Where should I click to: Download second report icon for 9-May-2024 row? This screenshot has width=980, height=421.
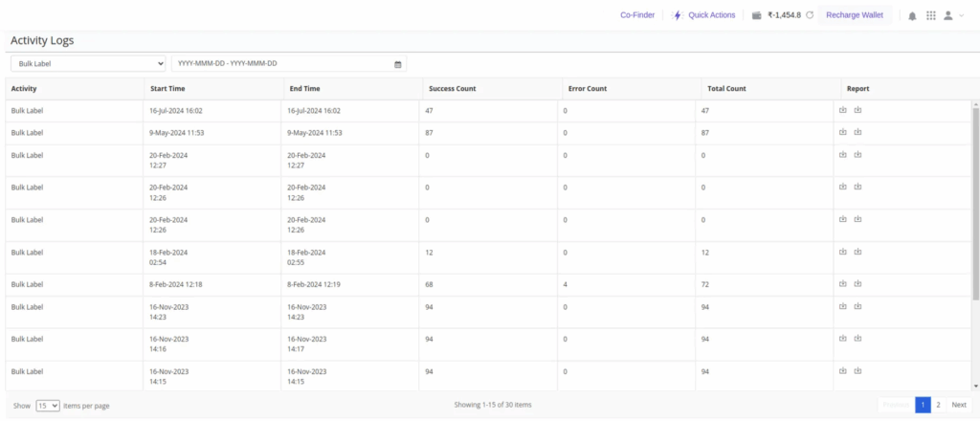pos(858,132)
